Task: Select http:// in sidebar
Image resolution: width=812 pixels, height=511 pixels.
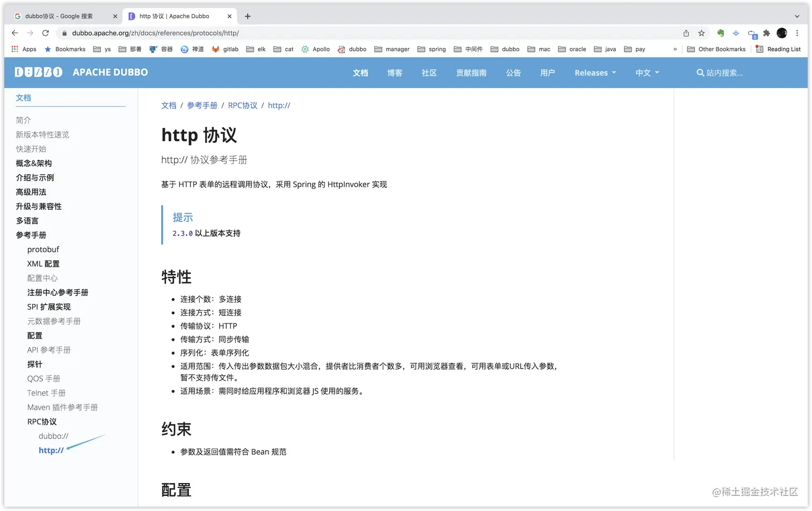Action: tap(51, 450)
